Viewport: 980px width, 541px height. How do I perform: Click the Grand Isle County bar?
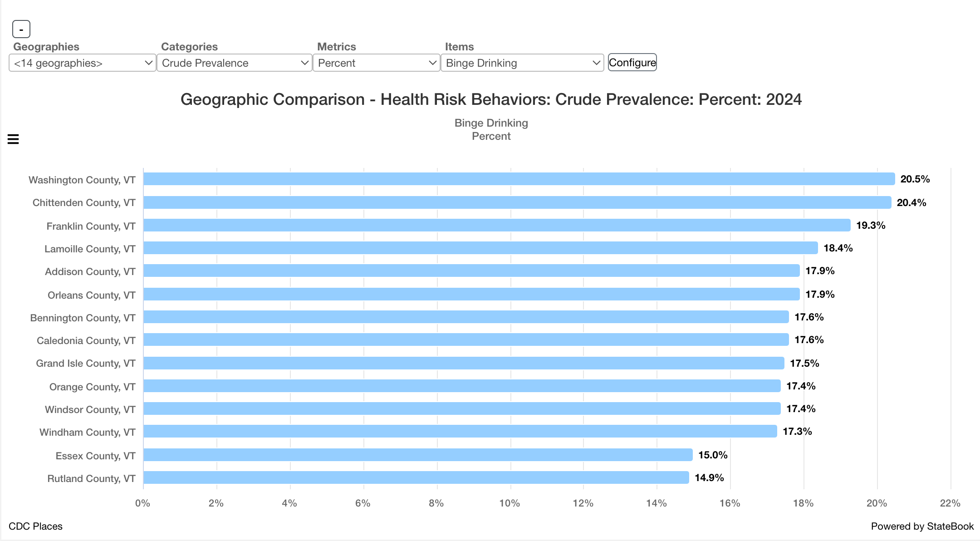[x=464, y=363]
